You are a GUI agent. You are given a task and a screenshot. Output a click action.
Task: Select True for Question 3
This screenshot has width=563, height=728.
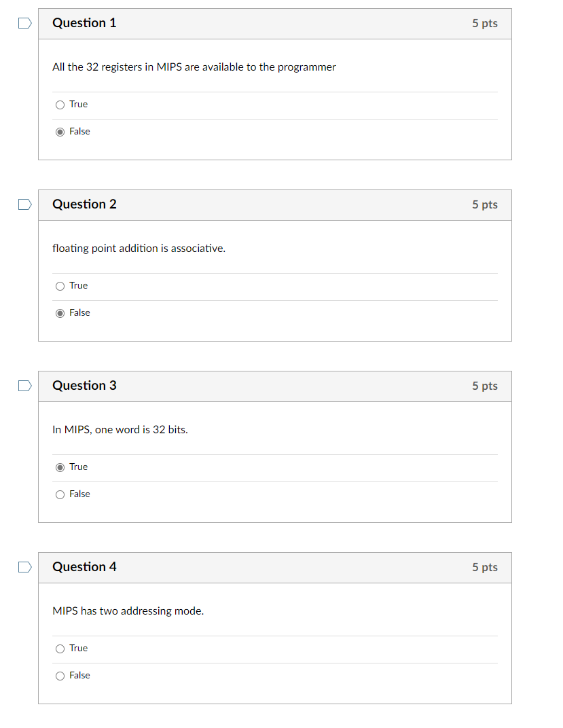point(60,467)
